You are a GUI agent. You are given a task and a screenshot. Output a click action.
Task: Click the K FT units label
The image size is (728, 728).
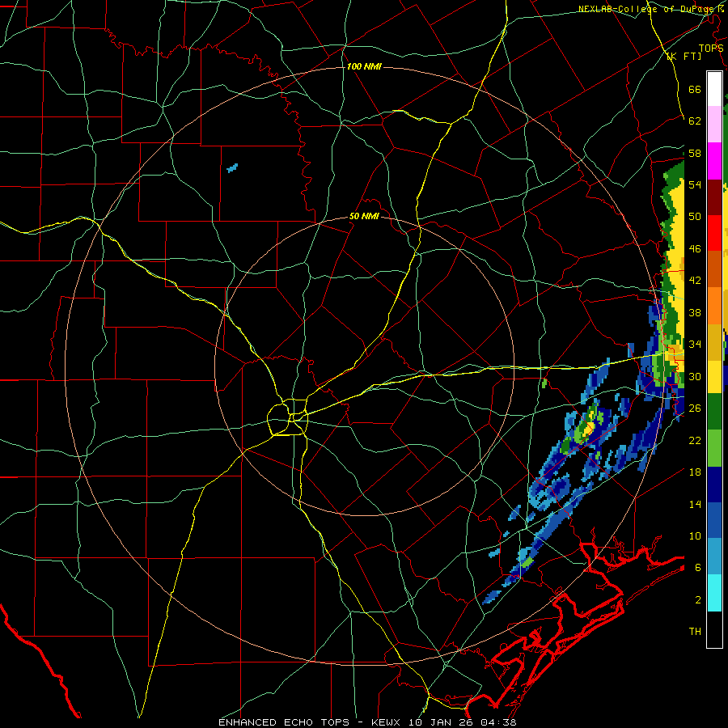pos(684,57)
